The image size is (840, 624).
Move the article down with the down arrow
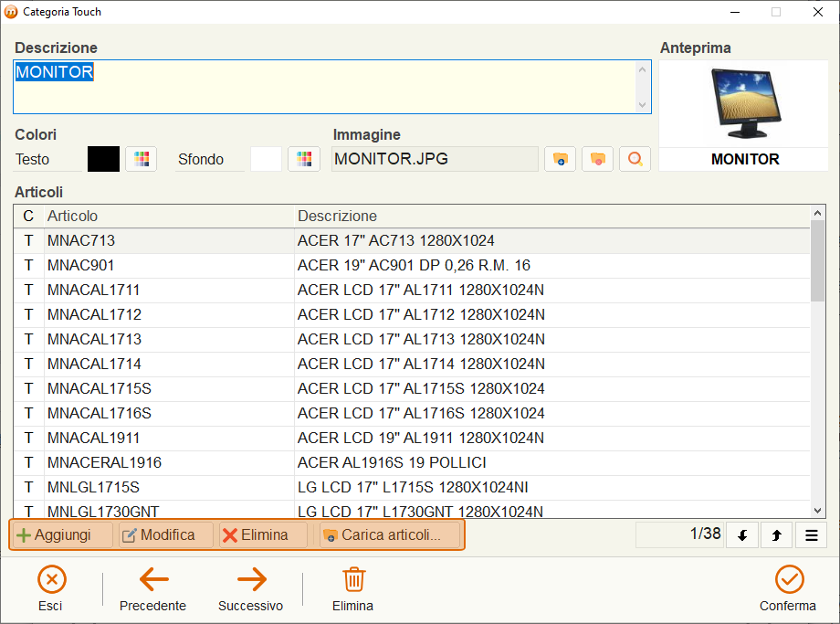tap(742, 535)
